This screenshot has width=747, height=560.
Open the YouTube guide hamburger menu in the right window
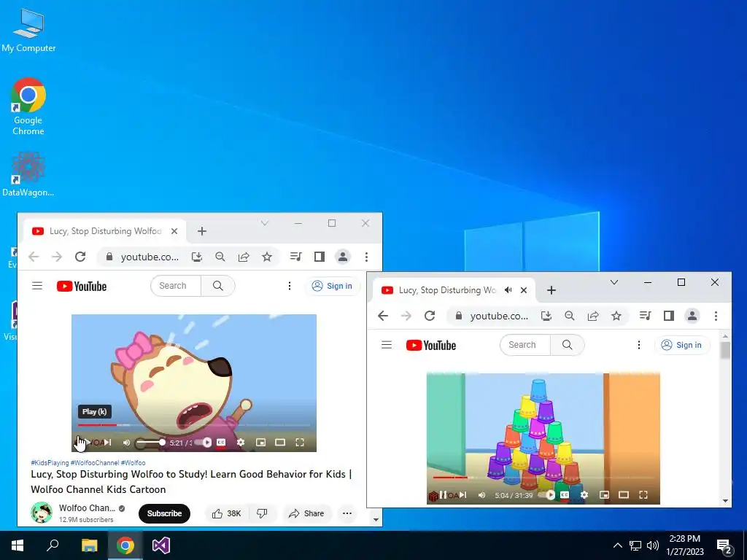click(387, 345)
